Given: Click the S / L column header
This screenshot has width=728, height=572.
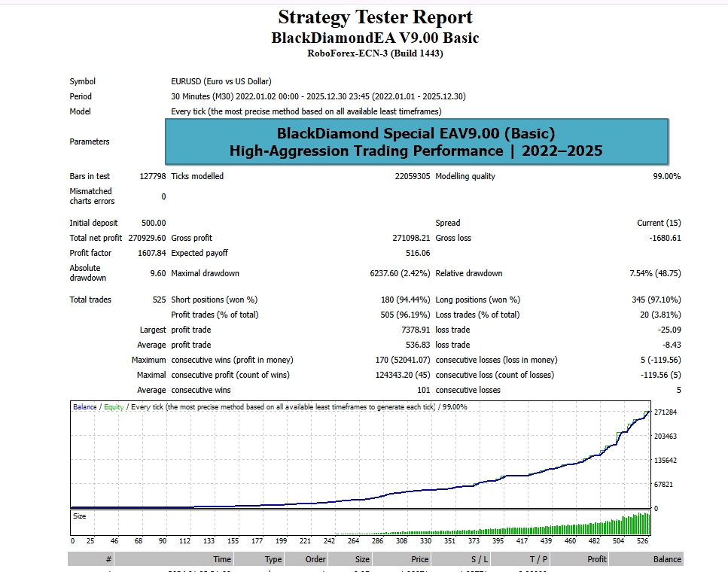Looking at the screenshot, I should coord(480,559).
